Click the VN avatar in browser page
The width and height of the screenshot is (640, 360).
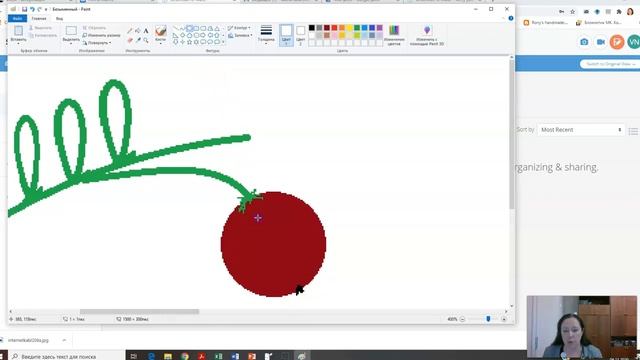[633, 42]
